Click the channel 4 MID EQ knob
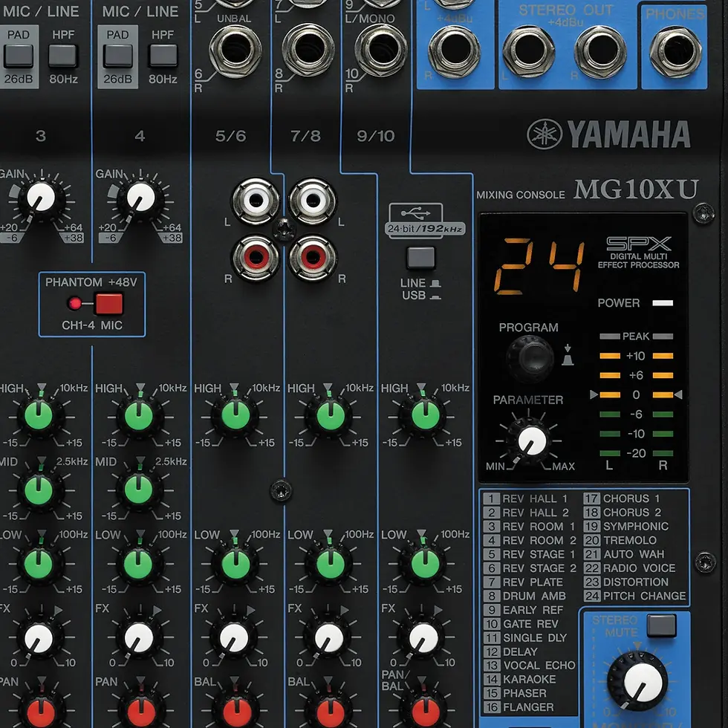 [139, 490]
